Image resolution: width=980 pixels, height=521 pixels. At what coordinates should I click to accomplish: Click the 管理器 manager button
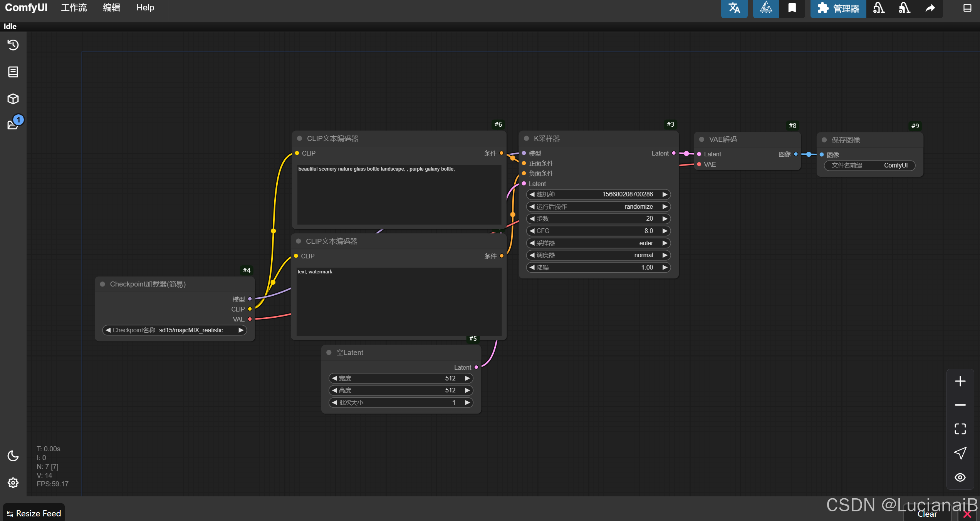tap(838, 8)
